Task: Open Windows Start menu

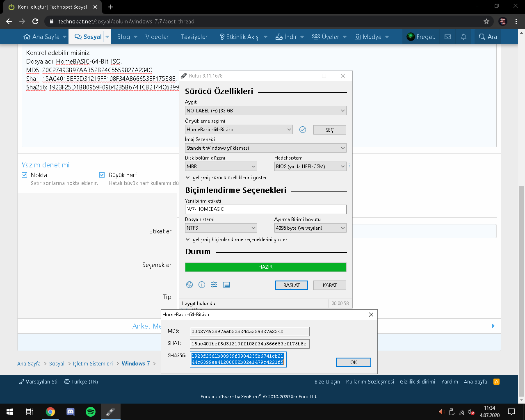Action: coord(10,412)
